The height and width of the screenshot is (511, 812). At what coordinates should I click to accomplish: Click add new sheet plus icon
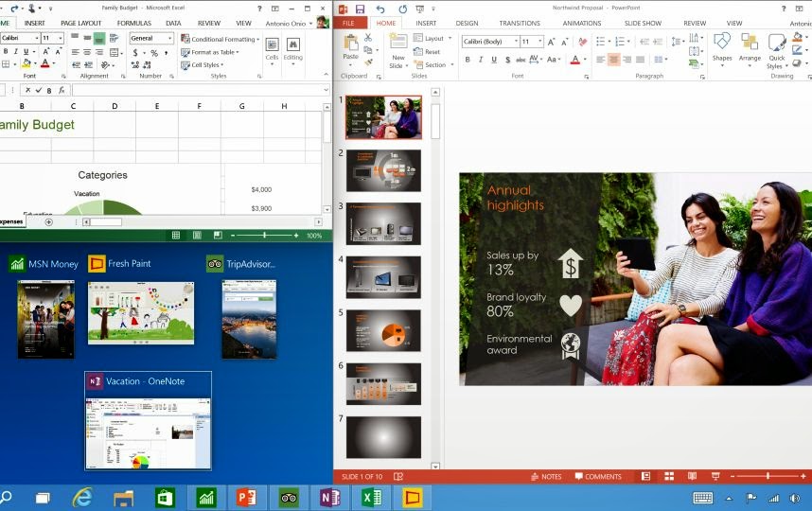point(48,222)
